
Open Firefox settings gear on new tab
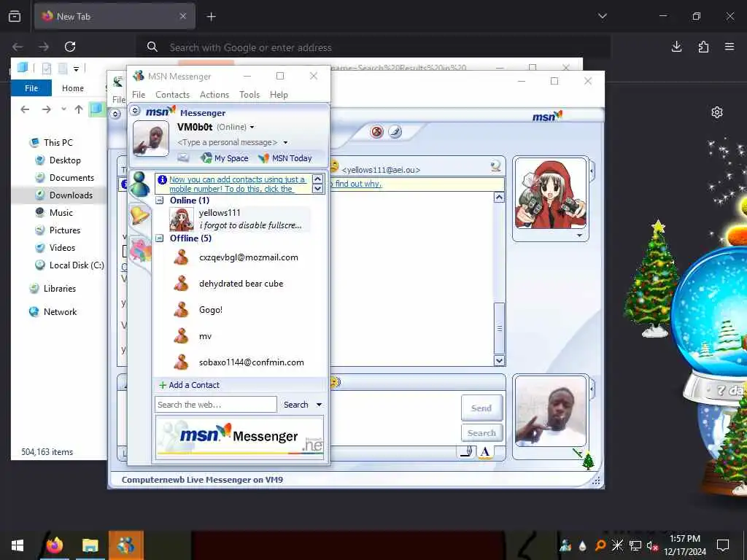pos(717,112)
